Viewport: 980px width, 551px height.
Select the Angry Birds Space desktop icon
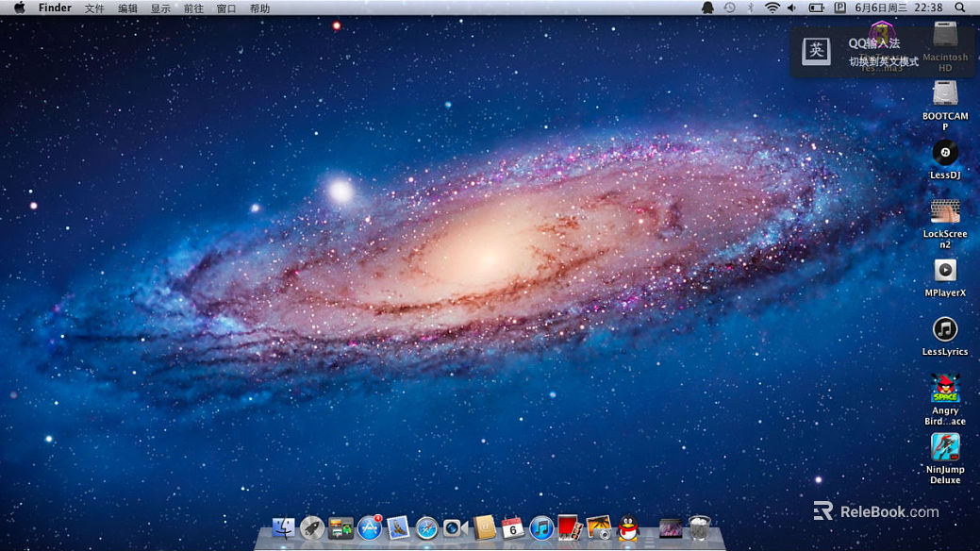[944, 388]
